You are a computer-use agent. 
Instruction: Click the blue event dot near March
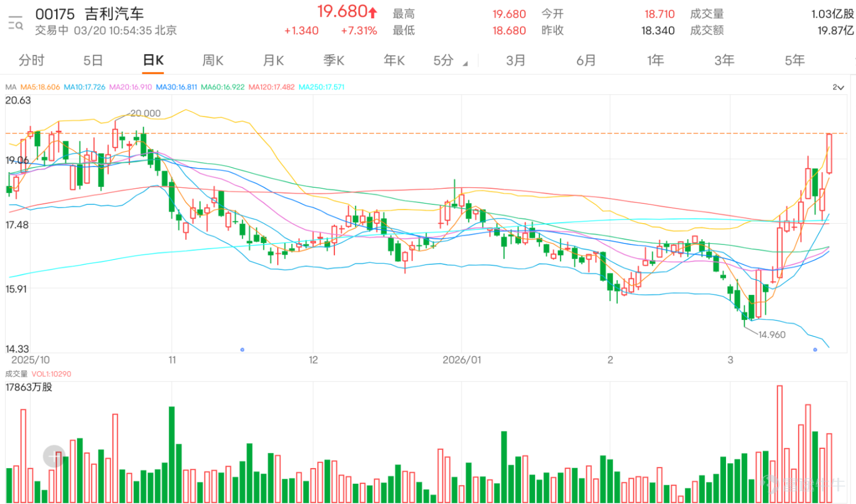pyautogui.click(x=815, y=349)
